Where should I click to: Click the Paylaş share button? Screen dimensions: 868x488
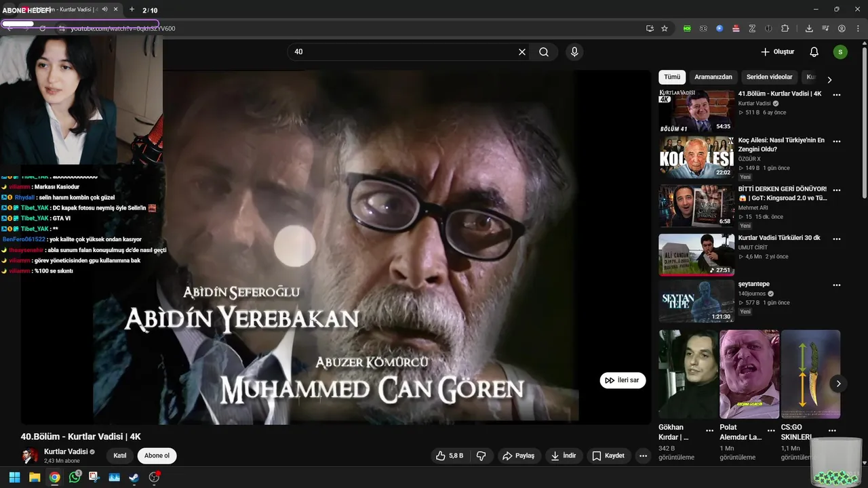point(519,456)
